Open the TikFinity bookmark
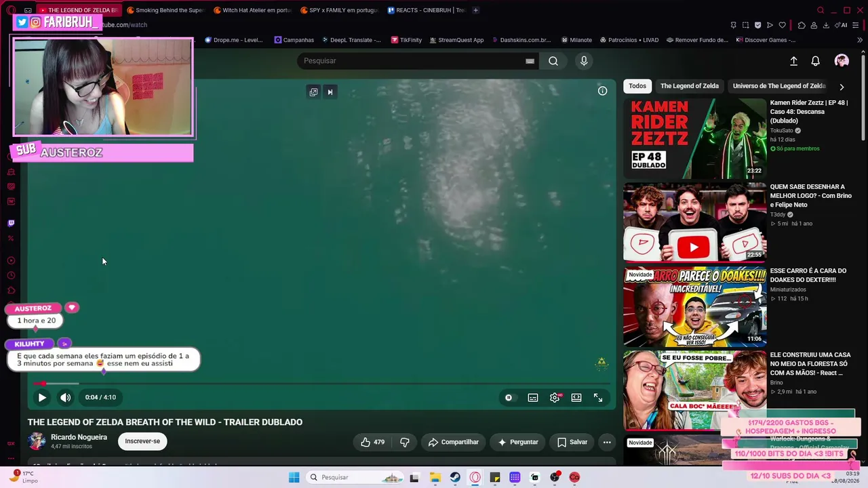This screenshot has height=488, width=868. point(406,40)
